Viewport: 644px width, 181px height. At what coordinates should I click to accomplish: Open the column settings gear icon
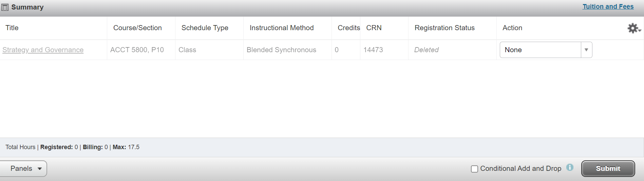[x=633, y=28]
